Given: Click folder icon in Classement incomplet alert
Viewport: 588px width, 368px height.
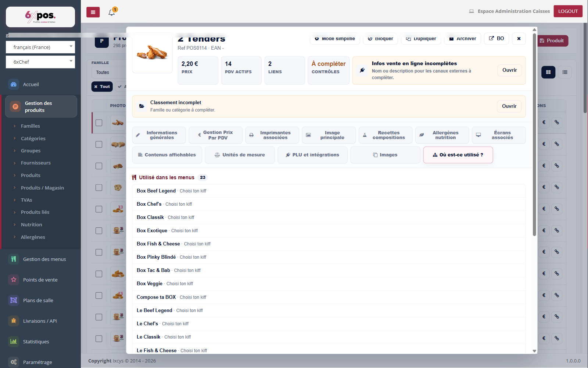Looking at the screenshot, I should [141, 106].
